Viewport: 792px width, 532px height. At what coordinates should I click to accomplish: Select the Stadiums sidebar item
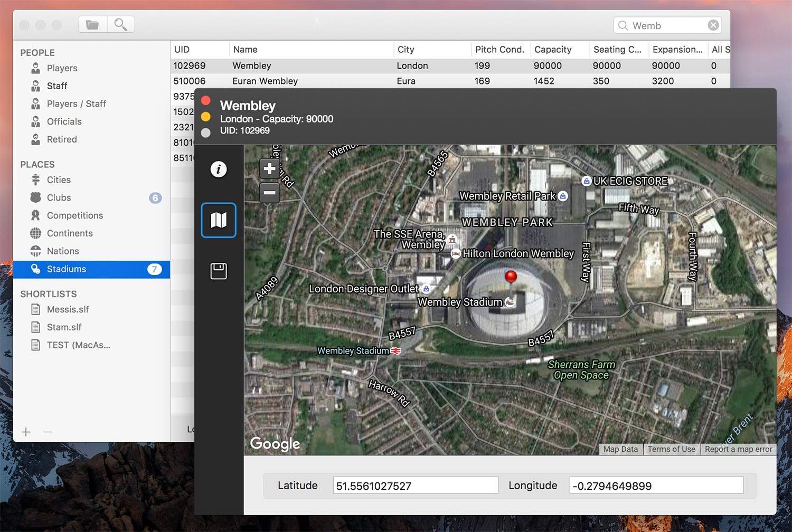click(x=91, y=269)
